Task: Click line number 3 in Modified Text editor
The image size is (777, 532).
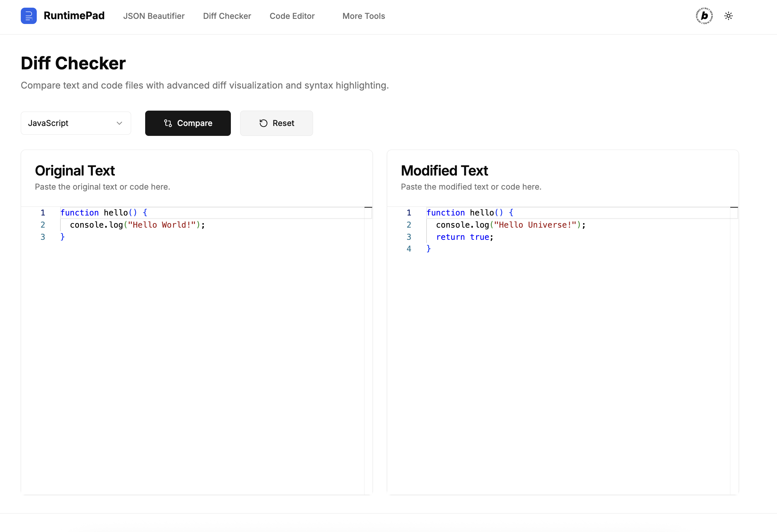Action: 409,237
